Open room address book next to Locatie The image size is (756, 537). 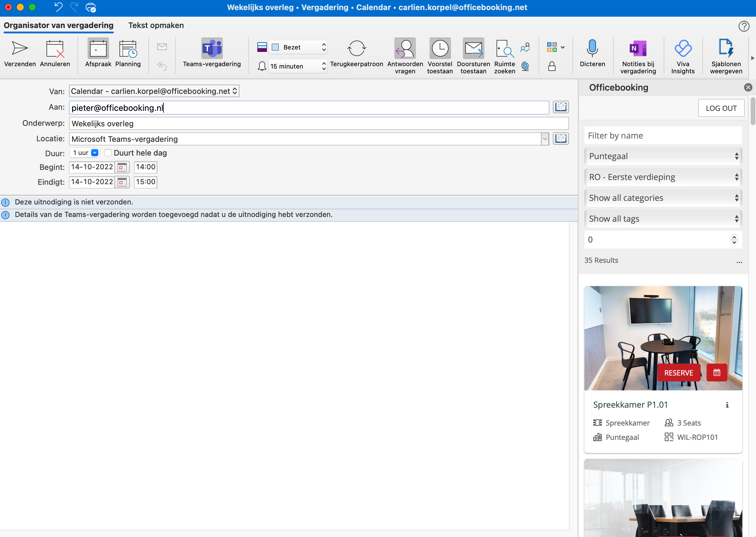tap(561, 139)
